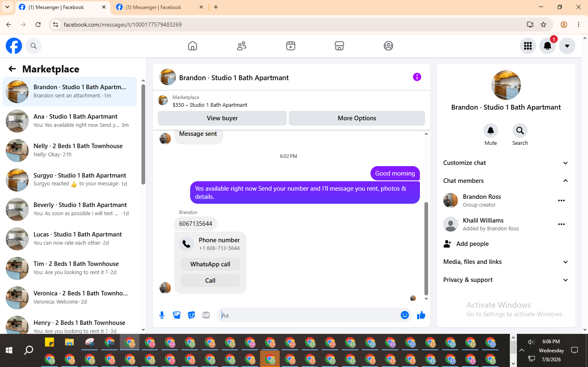Viewport: 588px width, 367px height.
Task: Open the Facebook menu grid icon
Action: (528, 46)
